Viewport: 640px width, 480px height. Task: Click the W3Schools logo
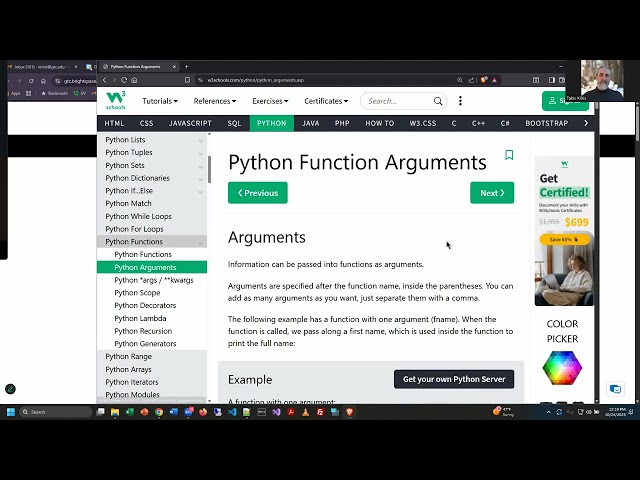(x=116, y=100)
